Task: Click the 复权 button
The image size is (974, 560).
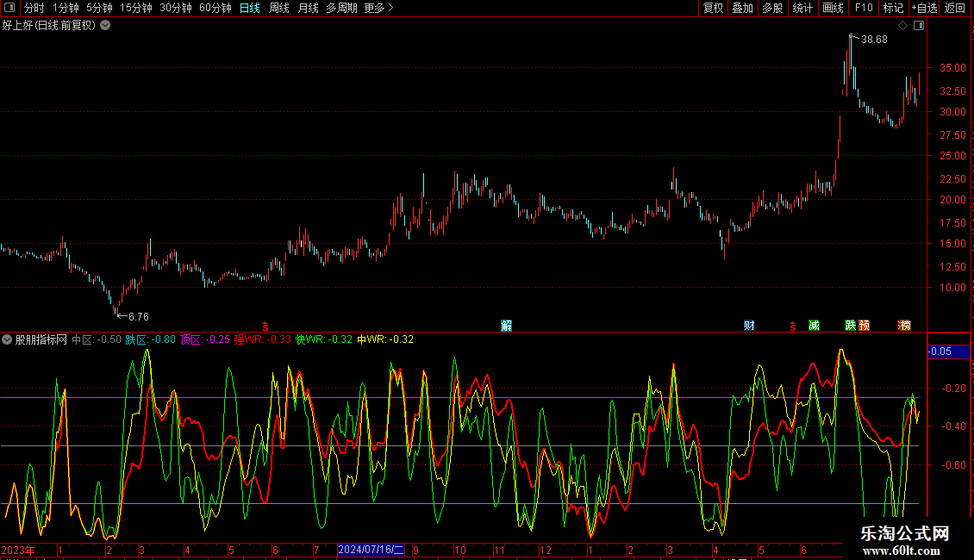Action: pyautogui.click(x=713, y=8)
